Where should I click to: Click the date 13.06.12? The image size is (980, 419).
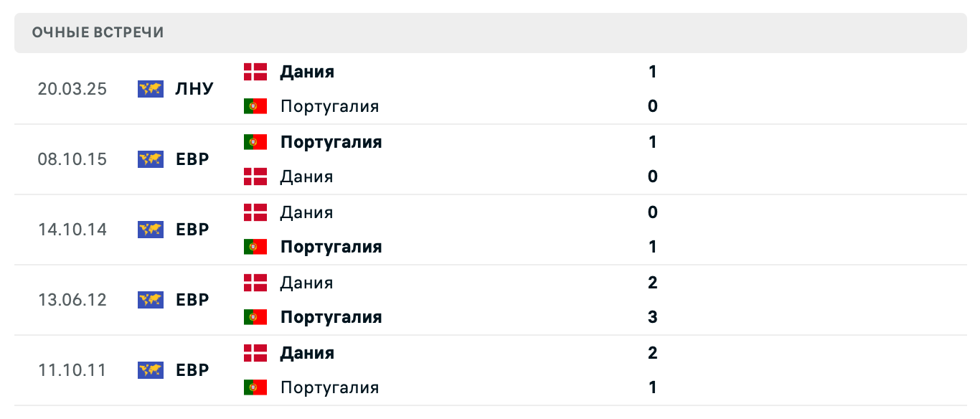72,300
